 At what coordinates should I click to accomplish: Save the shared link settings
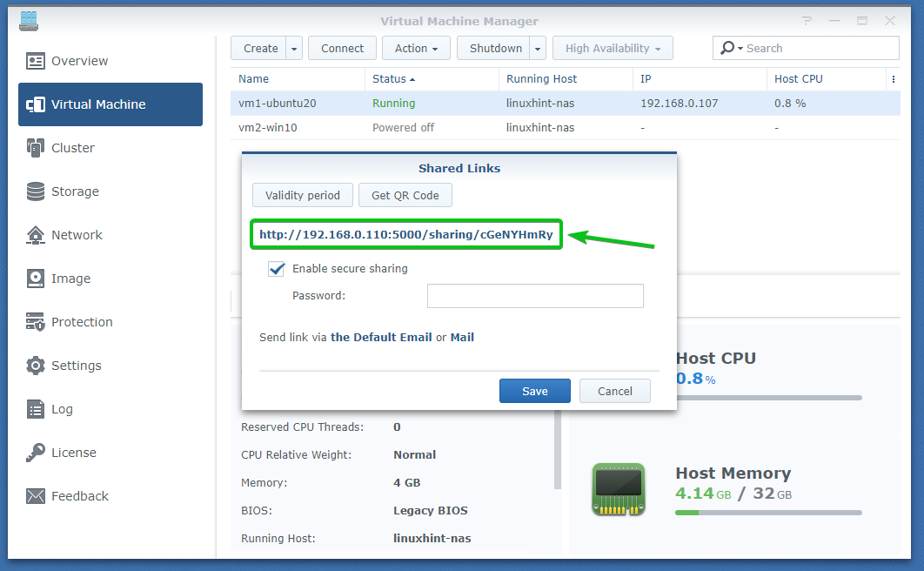point(534,391)
